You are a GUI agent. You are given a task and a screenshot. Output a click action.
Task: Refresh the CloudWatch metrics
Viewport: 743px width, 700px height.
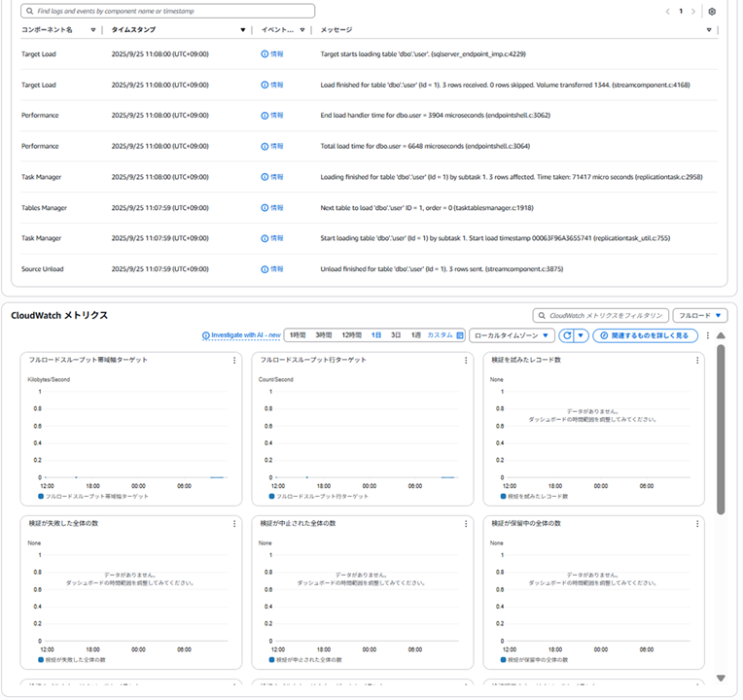tap(567, 335)
